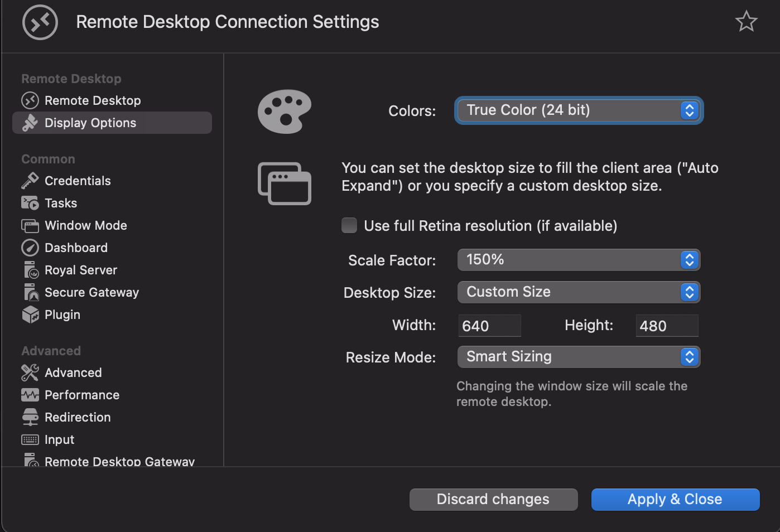Open the Colors dropdown

pos(579,110)
